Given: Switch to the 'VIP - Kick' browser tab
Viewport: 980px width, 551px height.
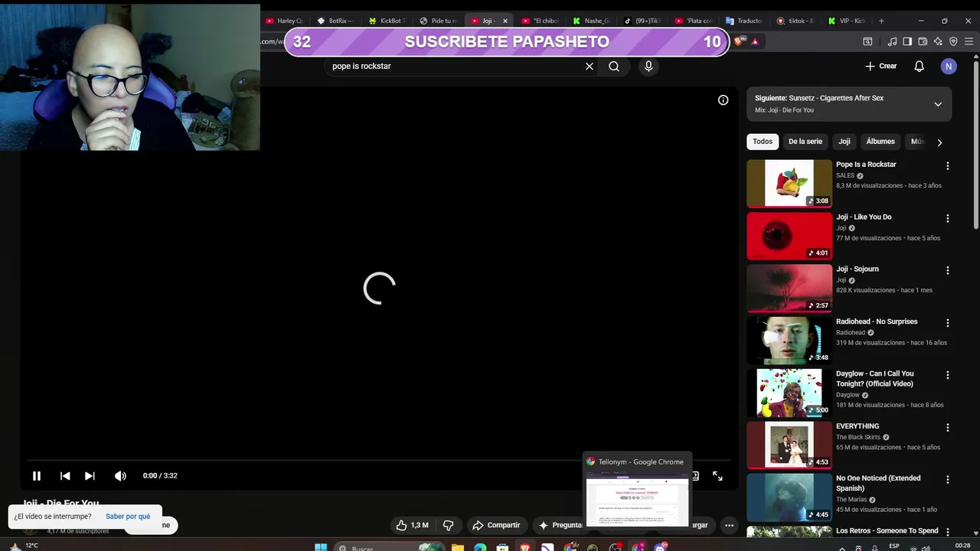Looking at the screenshot, I should [x=848, y=21].
